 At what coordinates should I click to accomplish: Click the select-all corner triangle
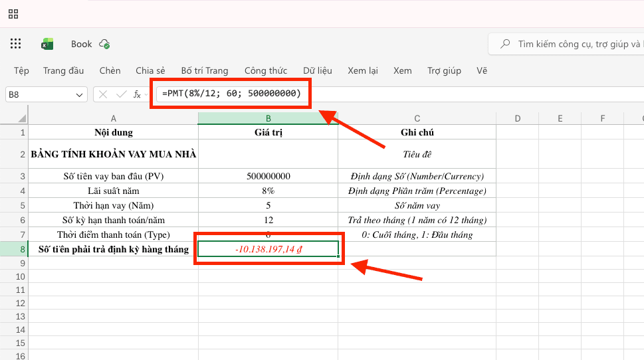(x=22, y=119)
